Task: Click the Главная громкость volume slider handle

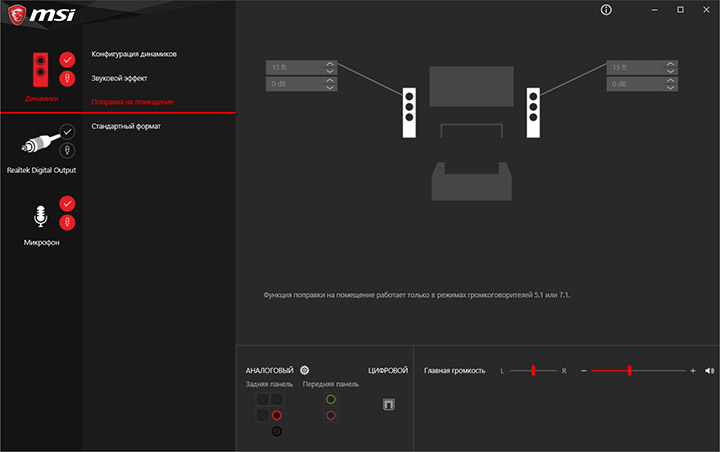Action: click(x=630, y=370)
